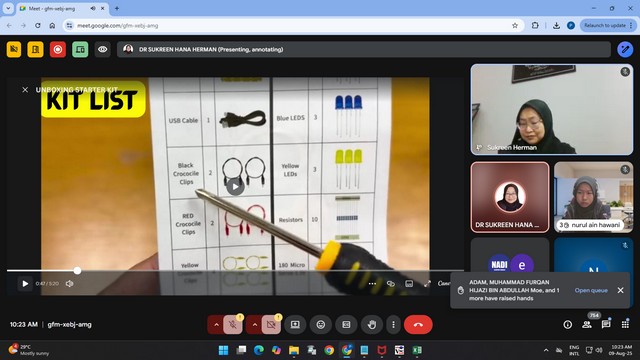Open meeting details info icon
This screenshot has height=360, width=640.
tap(568, 324)
